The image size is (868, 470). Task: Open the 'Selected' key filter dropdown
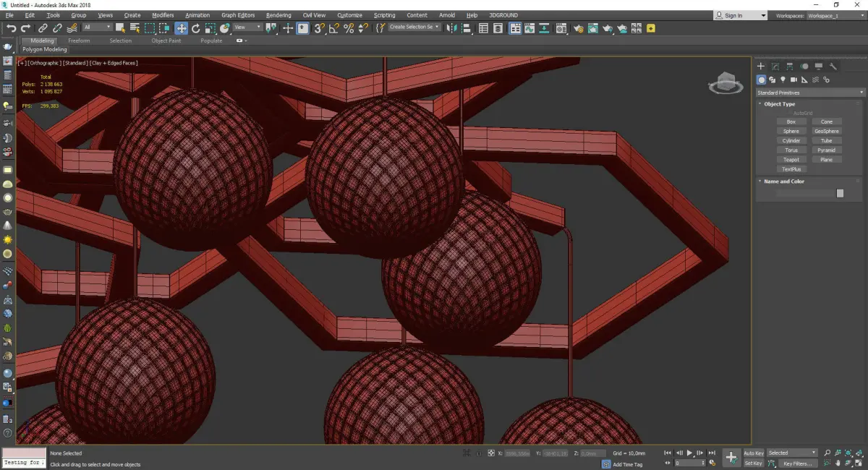(x=792, y=453)
